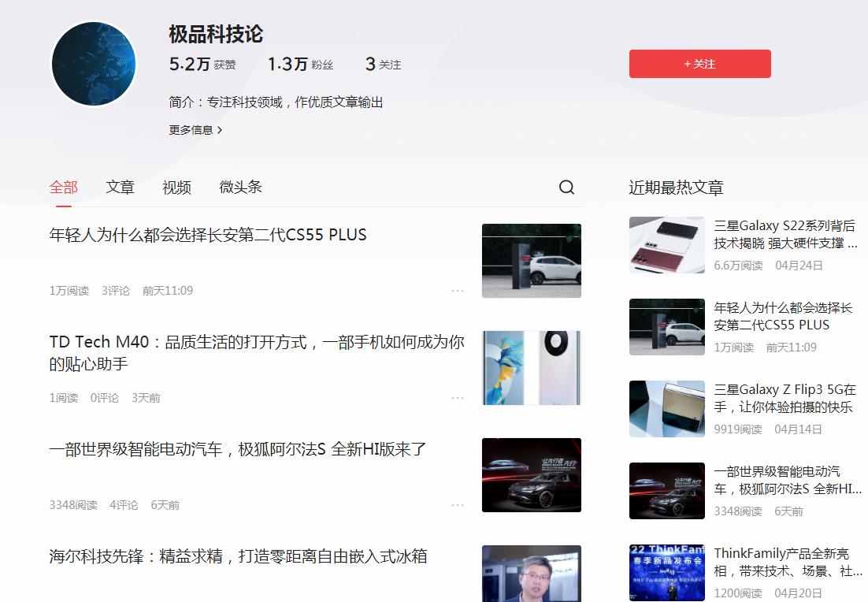The height and width of the screenshot is (602, 868).
Task: Open hot-list article 年轻人为什么都会选择长安 in sidebar
Action: (x=783, y=316)
